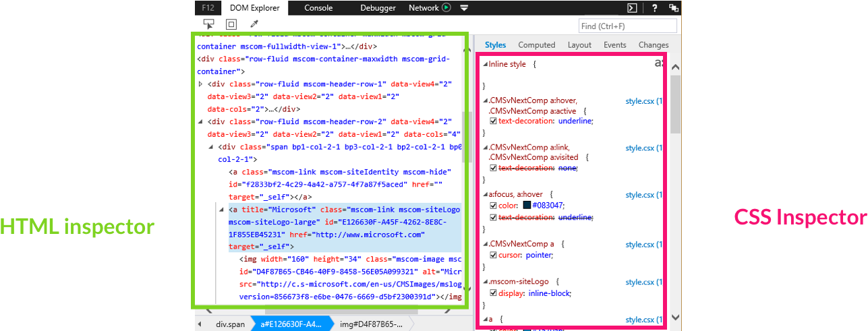Click the "pointer" cursor value
This screenshot has height=331, width=868.
pos(538,255)
